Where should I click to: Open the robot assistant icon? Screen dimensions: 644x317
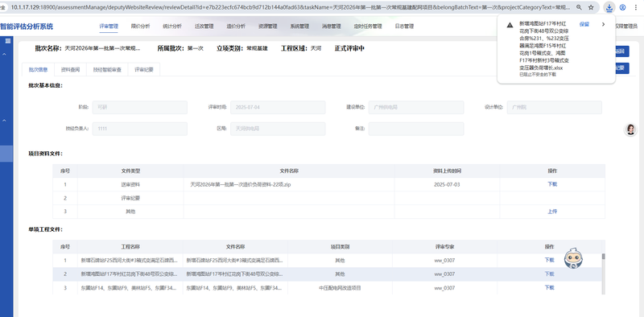coord(574,258)
